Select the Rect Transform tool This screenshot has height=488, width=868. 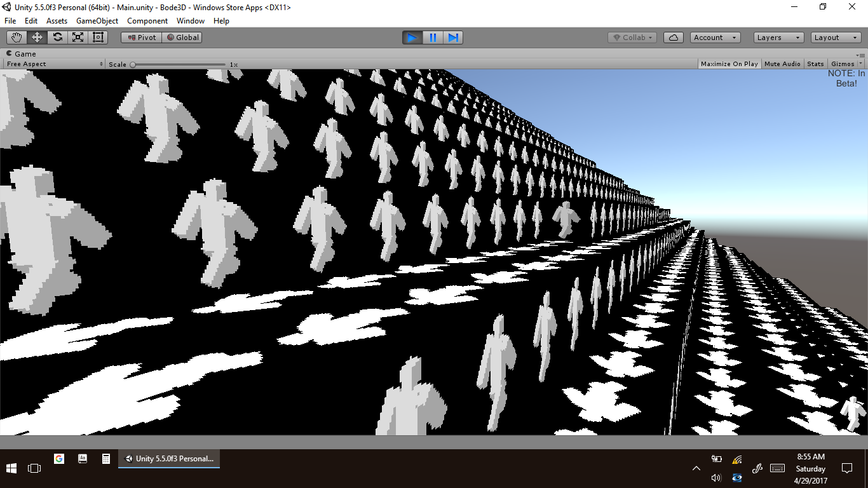pos(98,37)
